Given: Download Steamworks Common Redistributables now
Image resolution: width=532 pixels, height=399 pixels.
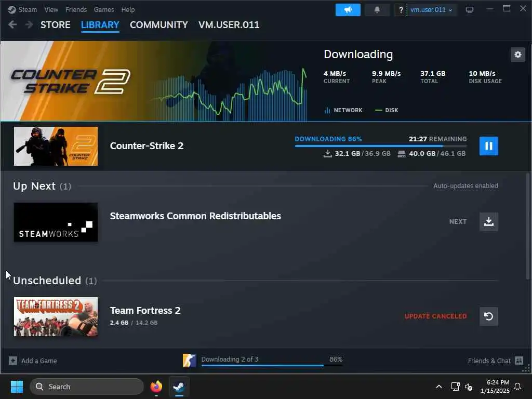Looking at the screenshot, I should [488, 221].
